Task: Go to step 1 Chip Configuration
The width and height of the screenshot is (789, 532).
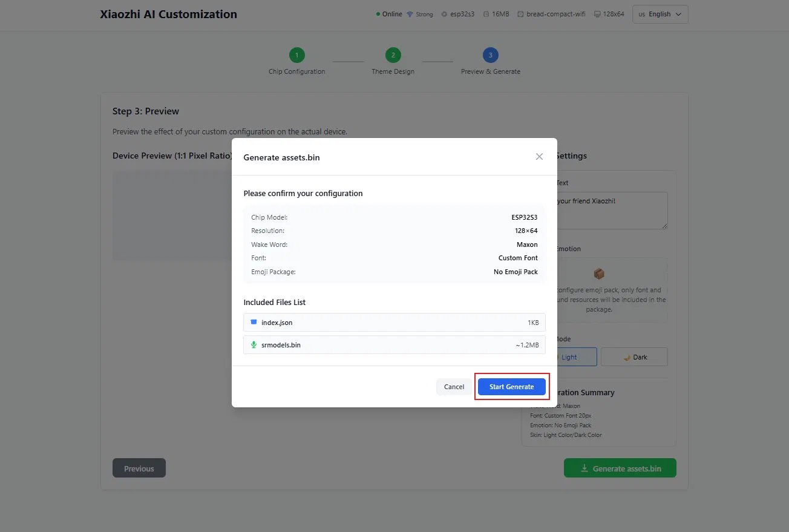Action: 296,55
